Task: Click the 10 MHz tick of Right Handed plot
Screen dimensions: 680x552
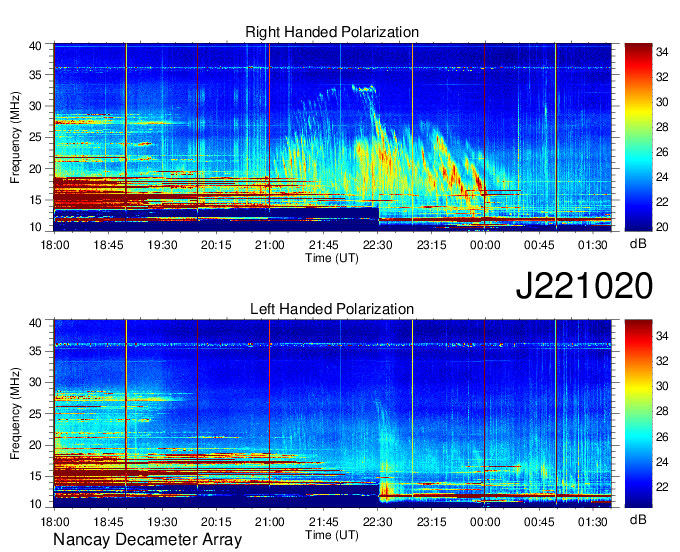Action: 35,227
